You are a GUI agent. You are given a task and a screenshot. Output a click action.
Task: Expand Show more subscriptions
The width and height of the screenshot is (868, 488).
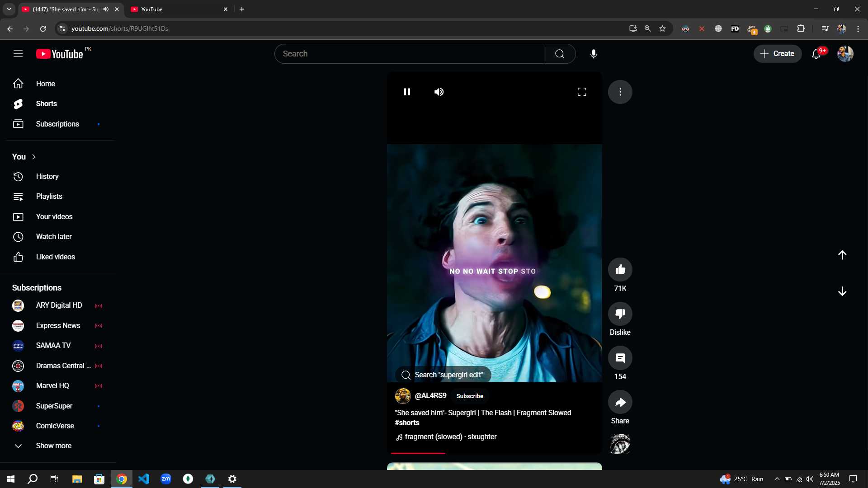pyautogui.click(x=58, y=446)
